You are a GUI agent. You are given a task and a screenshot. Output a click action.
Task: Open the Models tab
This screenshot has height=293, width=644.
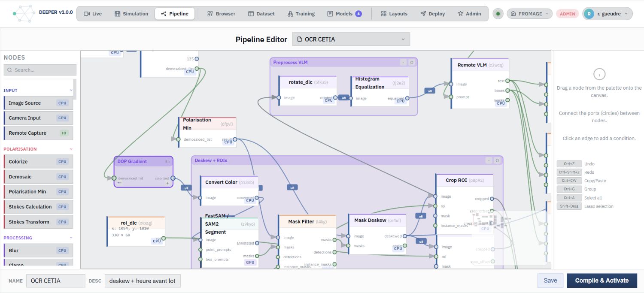pyautogui.click(x=344, y=14)
